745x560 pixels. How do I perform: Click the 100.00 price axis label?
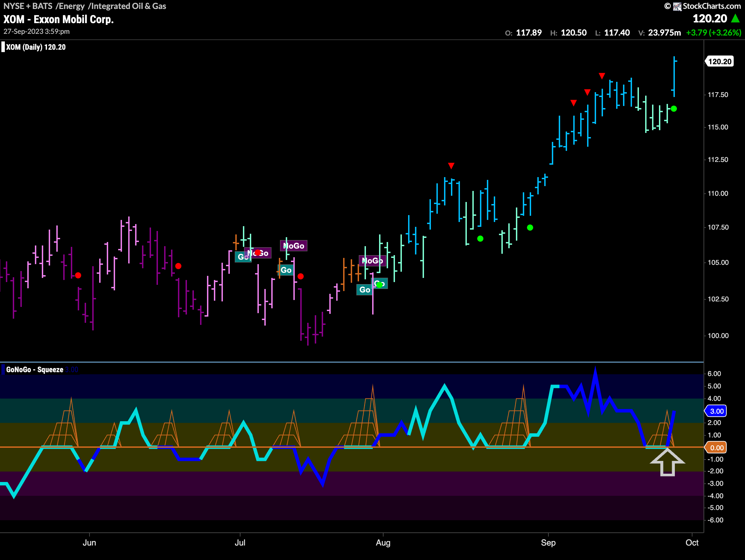coord(718,336)
